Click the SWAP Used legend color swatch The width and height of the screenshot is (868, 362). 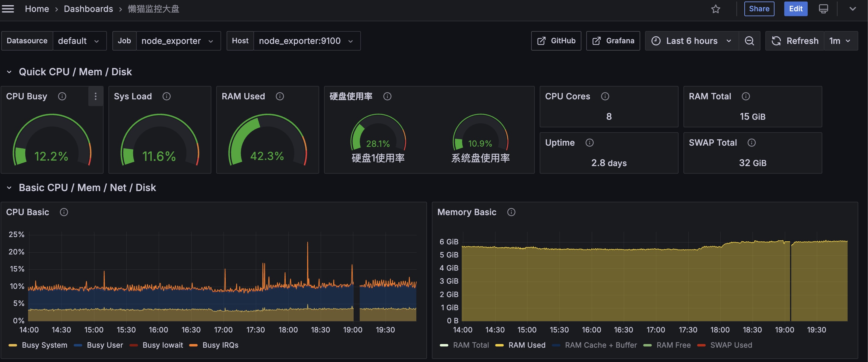point(701,345)
